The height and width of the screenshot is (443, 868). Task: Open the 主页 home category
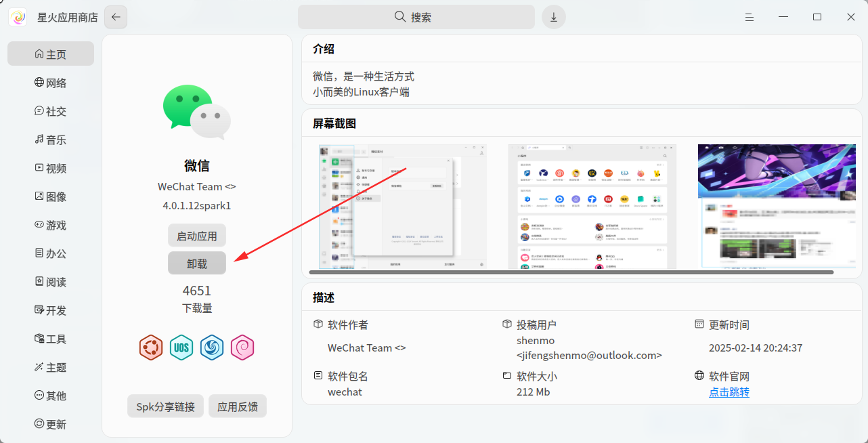coord(51,54)
